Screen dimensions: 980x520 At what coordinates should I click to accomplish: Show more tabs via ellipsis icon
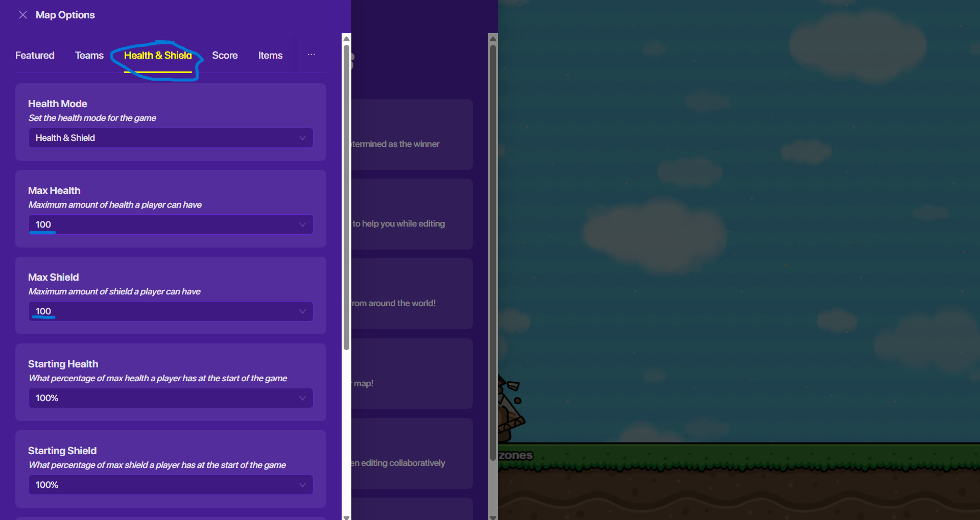coord(311,55)
